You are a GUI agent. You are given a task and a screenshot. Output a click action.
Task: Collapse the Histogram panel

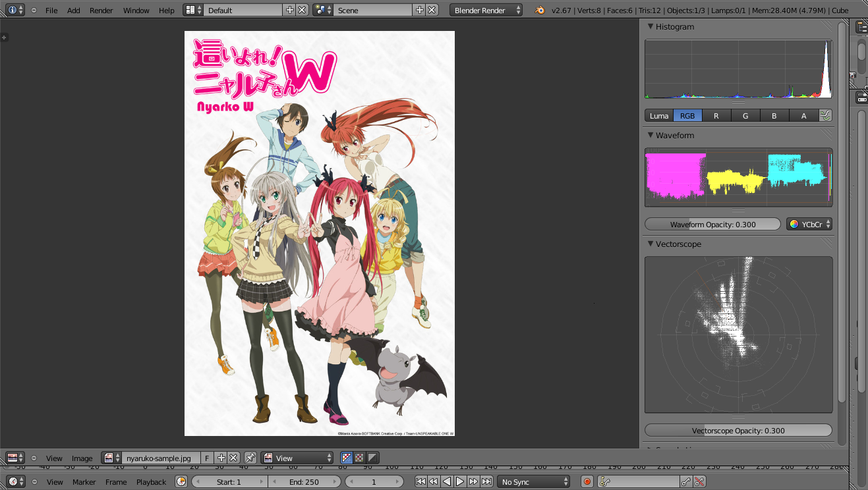651,26
